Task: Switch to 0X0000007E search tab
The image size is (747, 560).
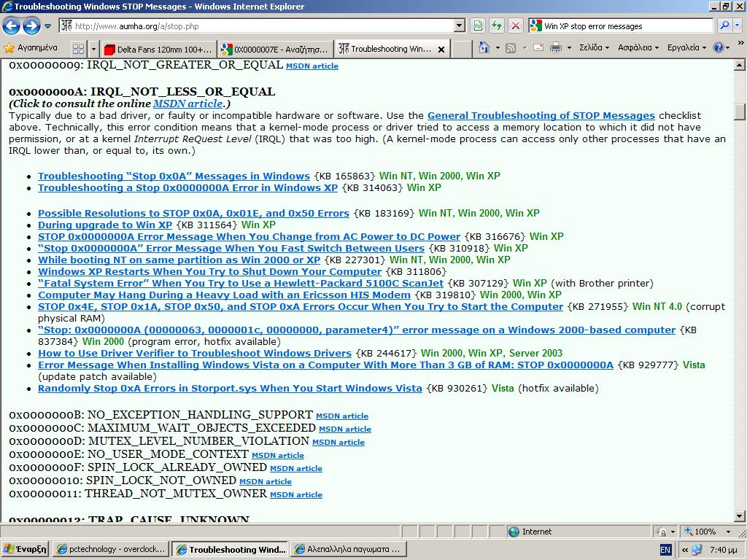Action: tap(275, 49)
